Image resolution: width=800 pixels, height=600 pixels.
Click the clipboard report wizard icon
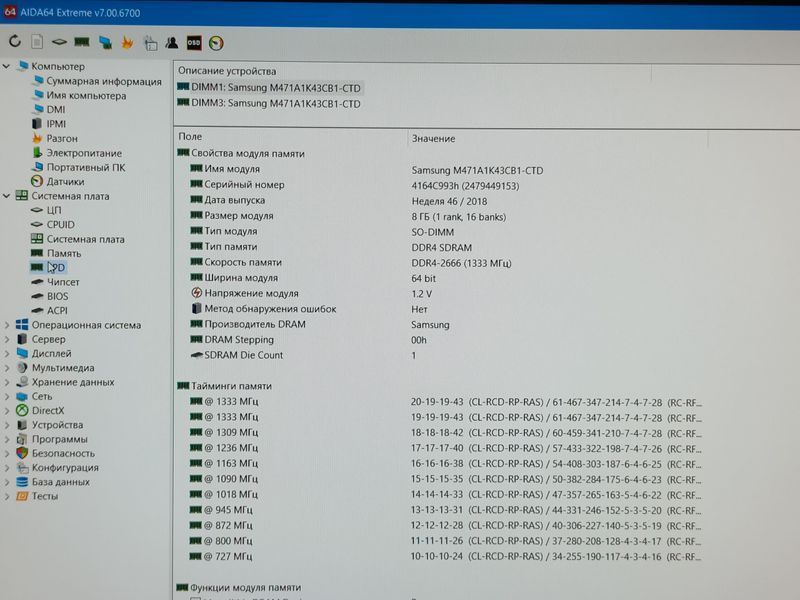tap(150, 43)
